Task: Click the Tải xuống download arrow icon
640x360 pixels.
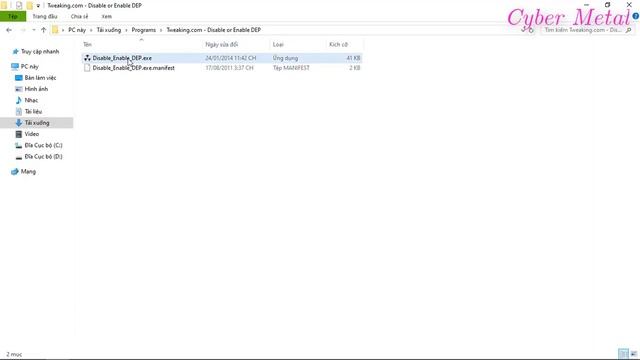Action: pos(19,122)
